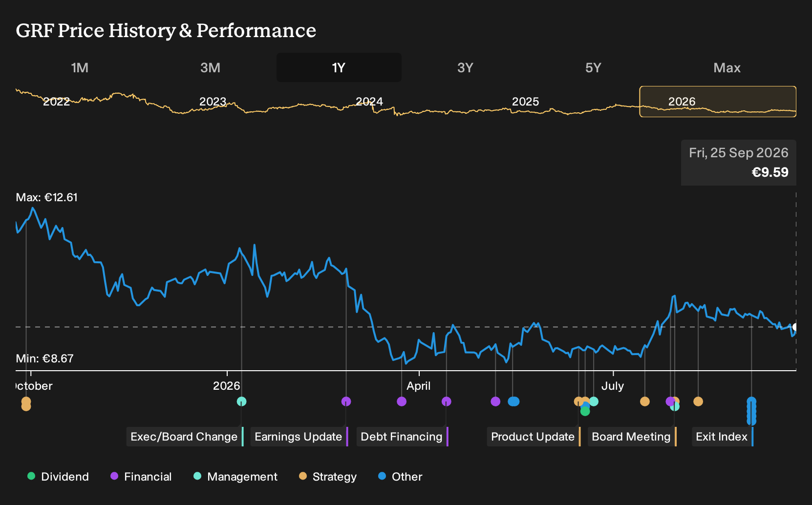Toggle Dividend events in the legend
The image size is (812, 505).
(x=58, y=477)
